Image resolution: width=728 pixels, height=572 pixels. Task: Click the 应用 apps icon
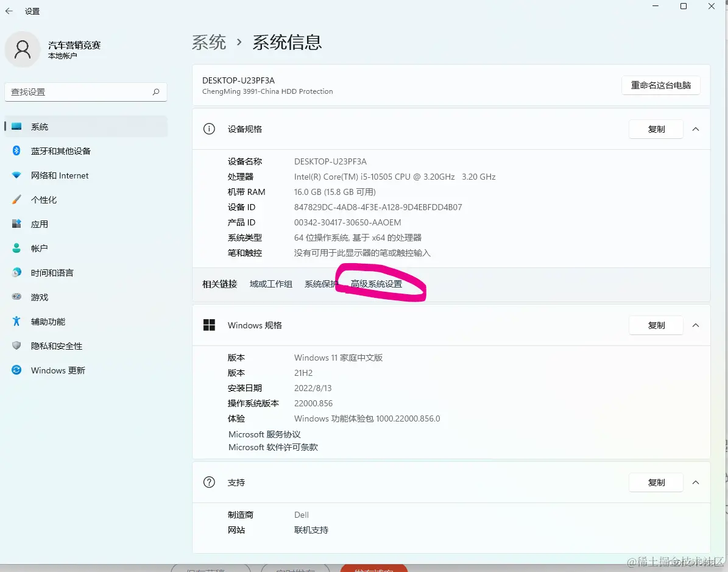click(16, 224)
